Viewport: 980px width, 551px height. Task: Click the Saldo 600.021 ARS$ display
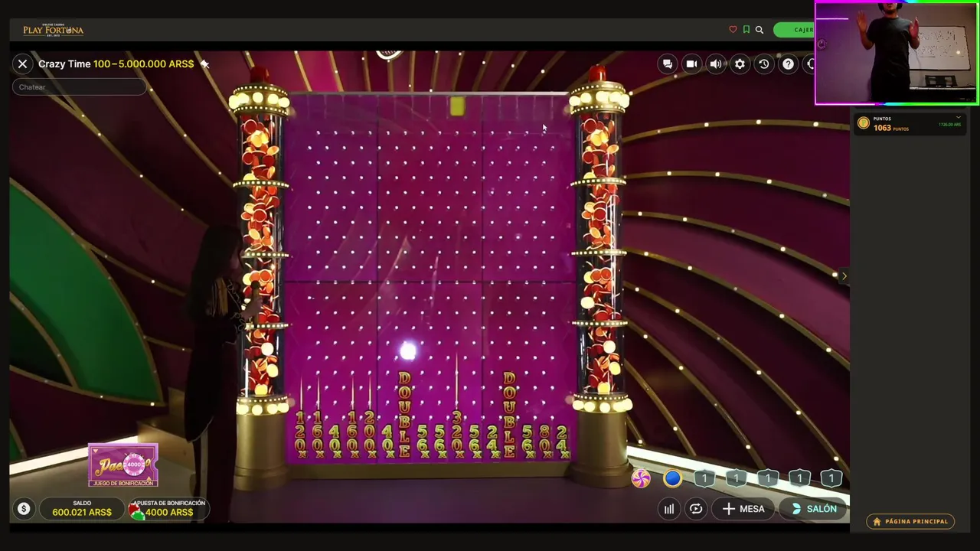[82, 509]
